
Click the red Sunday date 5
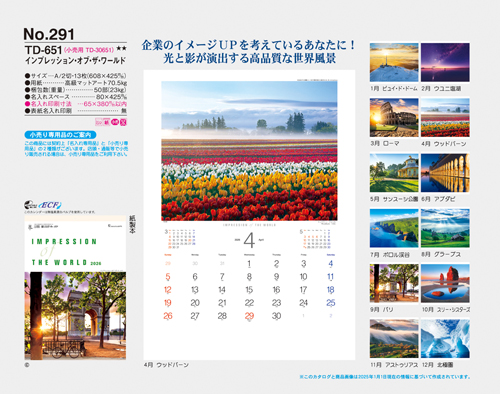168,277
